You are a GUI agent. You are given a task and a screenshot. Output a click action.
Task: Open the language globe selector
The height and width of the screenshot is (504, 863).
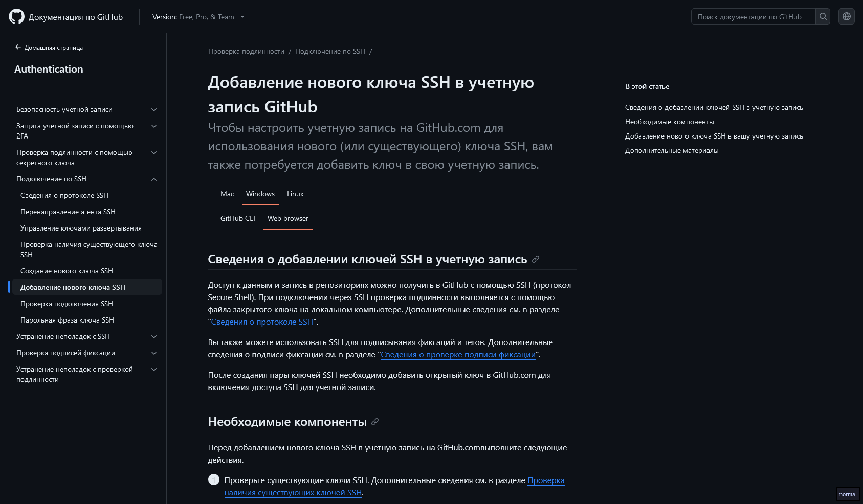(x=847, y=16)
